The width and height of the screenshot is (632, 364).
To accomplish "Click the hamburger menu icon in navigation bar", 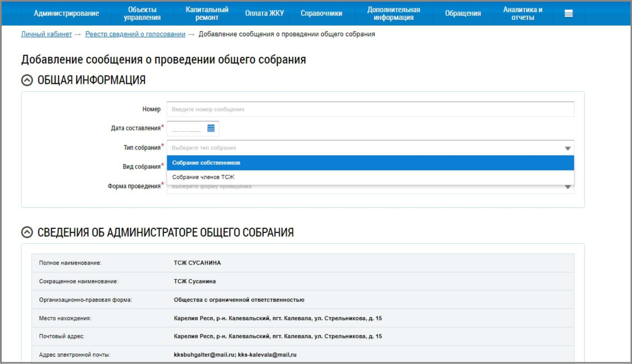I will click(568, 14).
